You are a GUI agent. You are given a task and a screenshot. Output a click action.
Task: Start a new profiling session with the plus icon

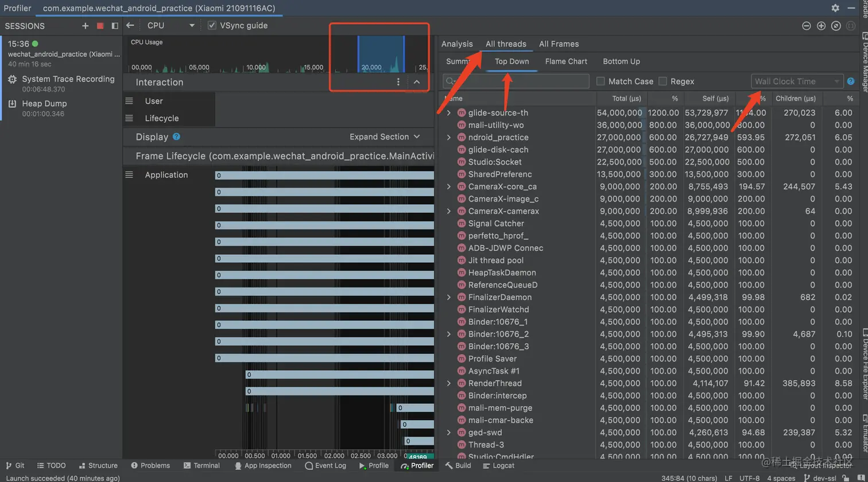coord(86,26)
